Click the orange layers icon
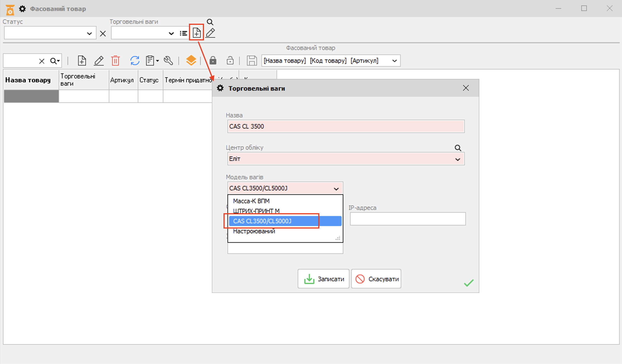This screenshot has width=622, height=364. [x=191, y=60]
